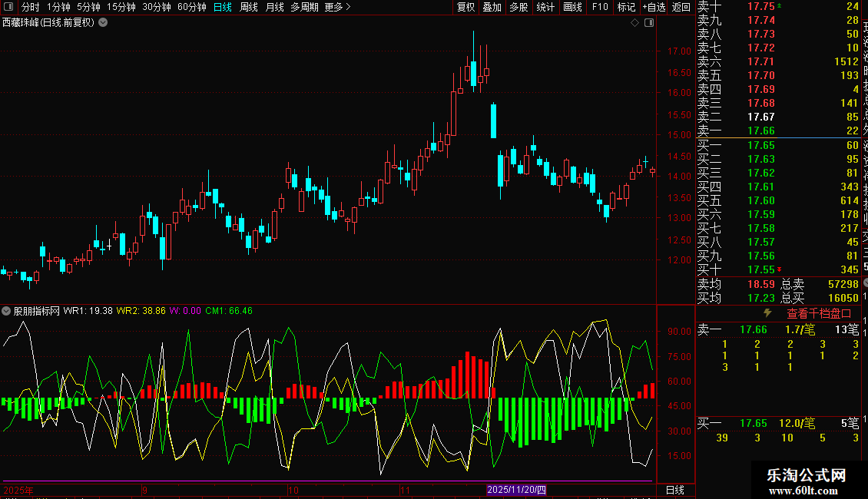
Task: Switch to 月线 monthly chart
Action: (x=274, y=7)
